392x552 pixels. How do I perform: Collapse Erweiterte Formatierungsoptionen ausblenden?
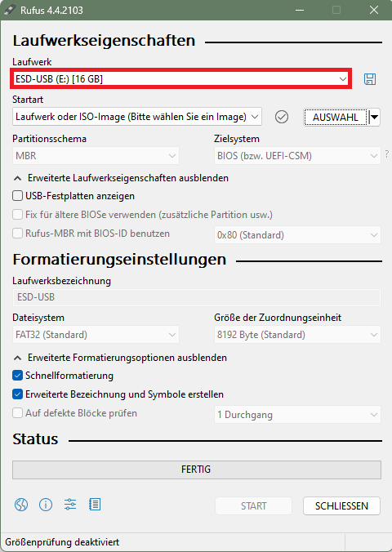120,358
